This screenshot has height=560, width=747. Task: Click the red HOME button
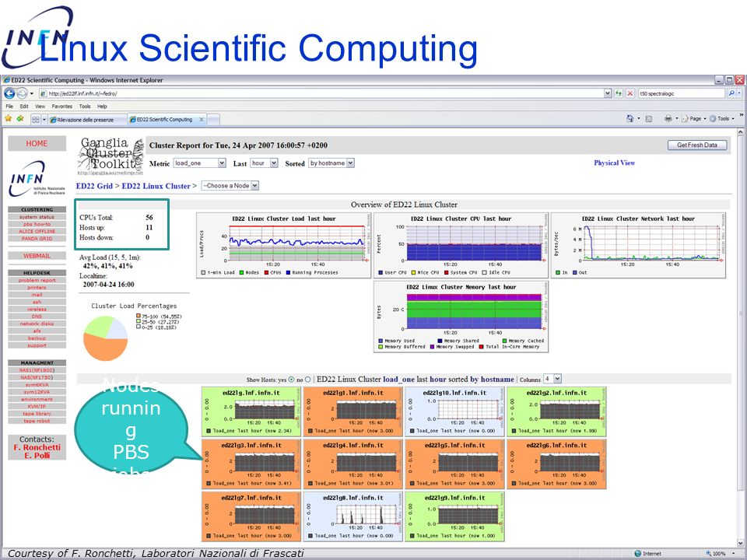[37, 143]
